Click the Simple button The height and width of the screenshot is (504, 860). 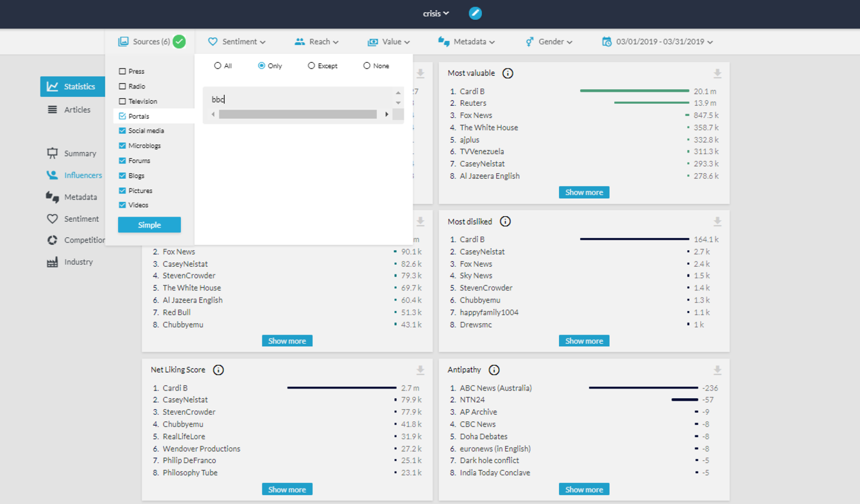[149, 224]
